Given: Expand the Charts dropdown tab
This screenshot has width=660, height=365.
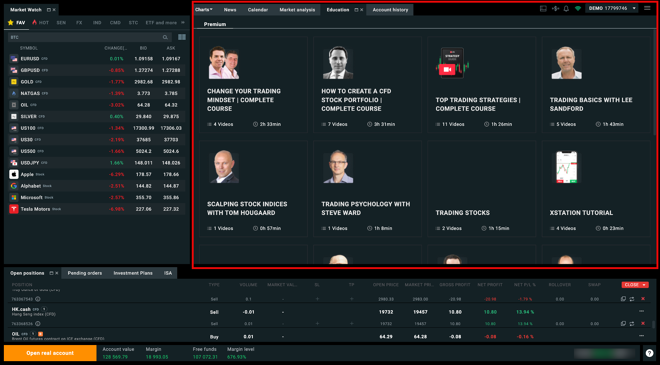Looking at the screenshot, I should coord(204,10).
